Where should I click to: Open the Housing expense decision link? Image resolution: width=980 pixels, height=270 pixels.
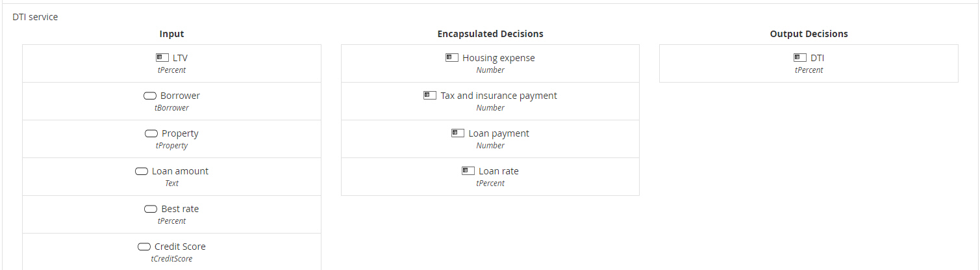(x=498, y=58)
